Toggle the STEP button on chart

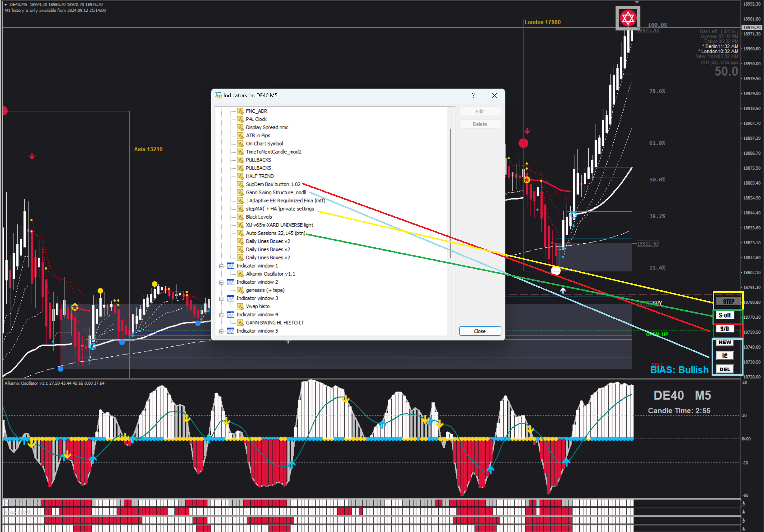coord(728,302)
